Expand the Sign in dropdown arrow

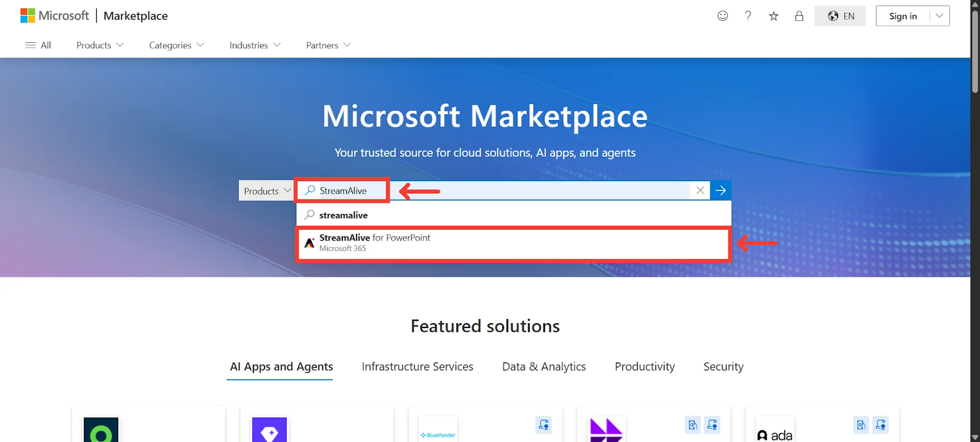tap(940, 16)
